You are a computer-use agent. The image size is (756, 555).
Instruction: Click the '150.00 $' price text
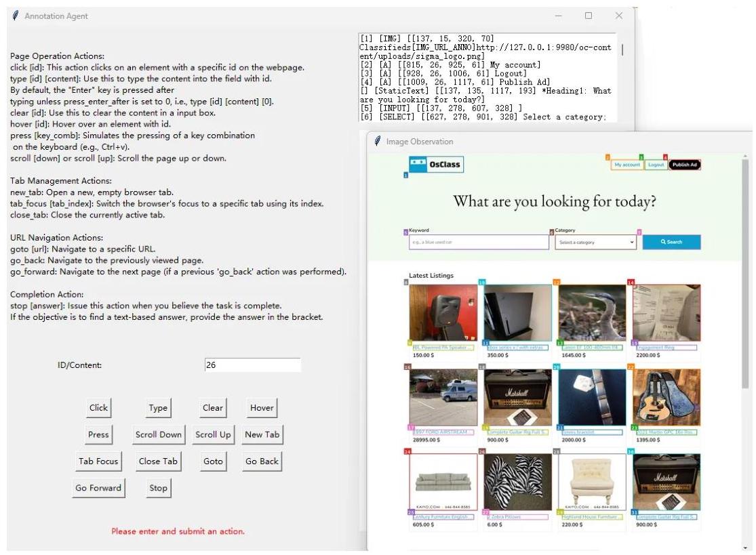tap(423, 355)
